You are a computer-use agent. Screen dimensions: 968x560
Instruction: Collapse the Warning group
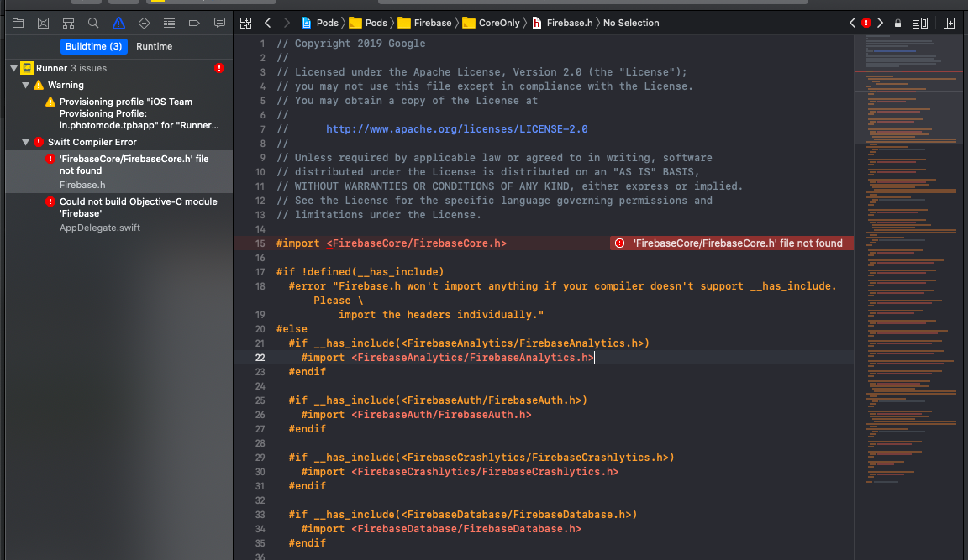point(25,85)
